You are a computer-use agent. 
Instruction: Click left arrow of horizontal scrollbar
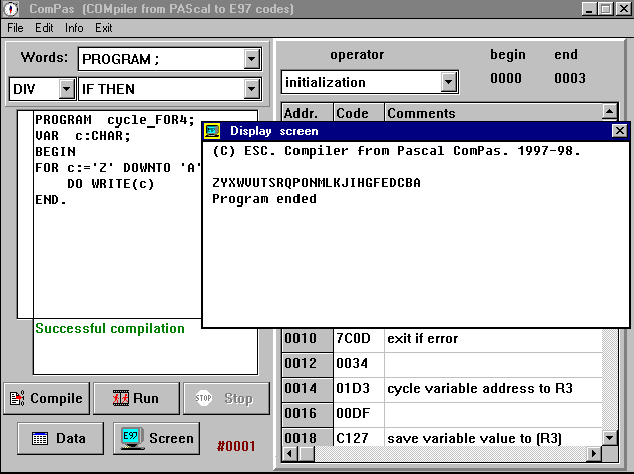pos(289,453)
